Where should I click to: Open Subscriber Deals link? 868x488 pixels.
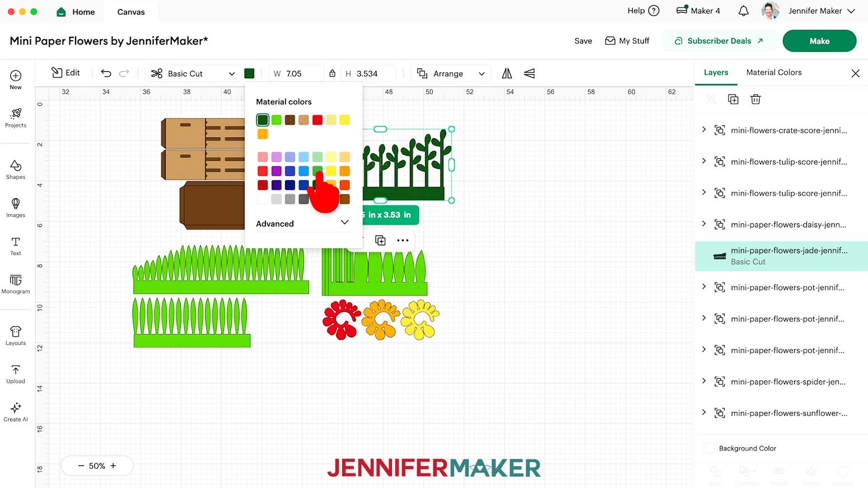pos(719,41)
